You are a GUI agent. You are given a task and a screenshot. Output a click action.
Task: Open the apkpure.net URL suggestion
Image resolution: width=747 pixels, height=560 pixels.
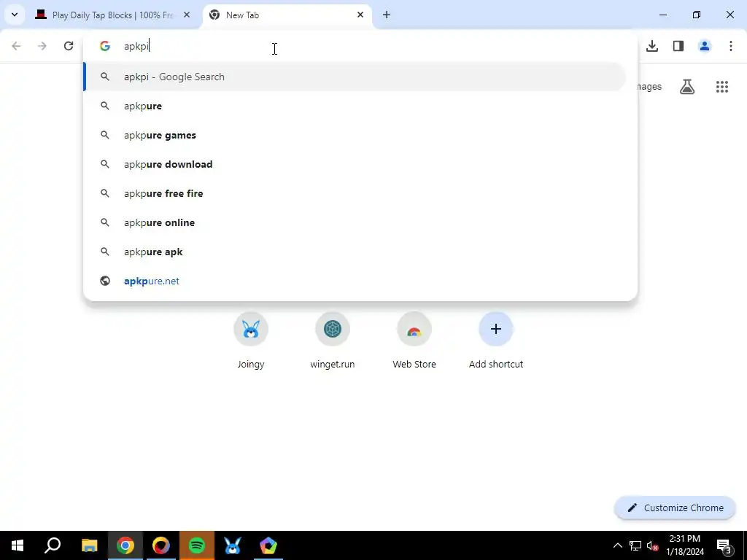[x=355, y=281]
